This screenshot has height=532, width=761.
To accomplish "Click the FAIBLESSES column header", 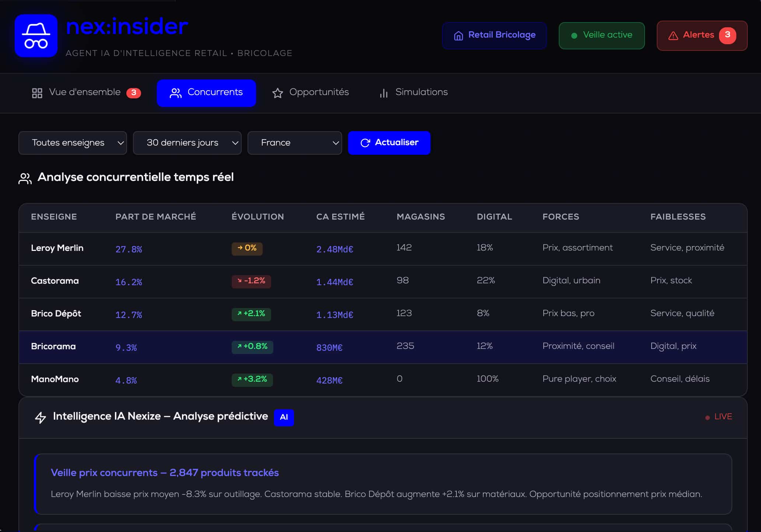I will pos(678,217).
